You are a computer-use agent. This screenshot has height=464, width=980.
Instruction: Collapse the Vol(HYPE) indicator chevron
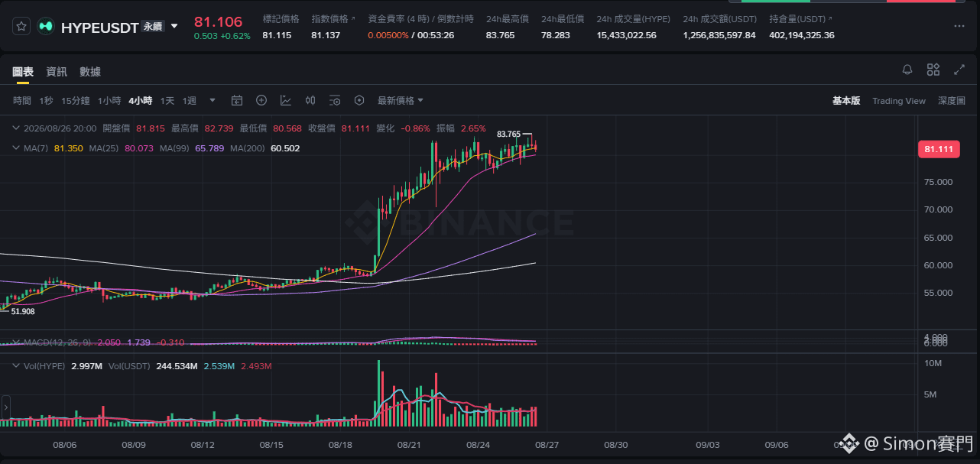pyautogui.click(x=17, y=366)
